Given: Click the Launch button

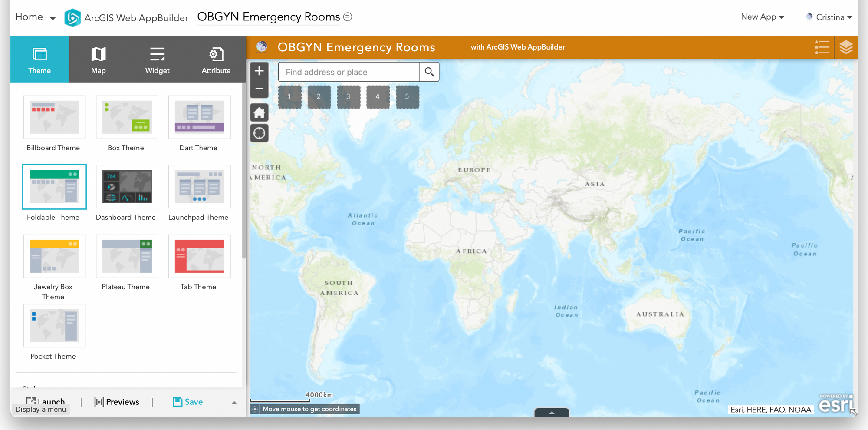Looking at the screenshot, I should tap(46, 402).
